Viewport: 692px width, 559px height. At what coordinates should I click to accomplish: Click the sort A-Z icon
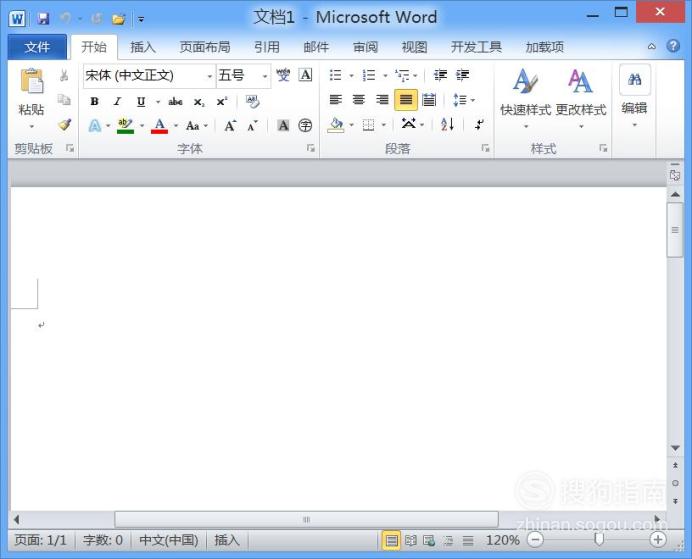(x=447, y=125)
